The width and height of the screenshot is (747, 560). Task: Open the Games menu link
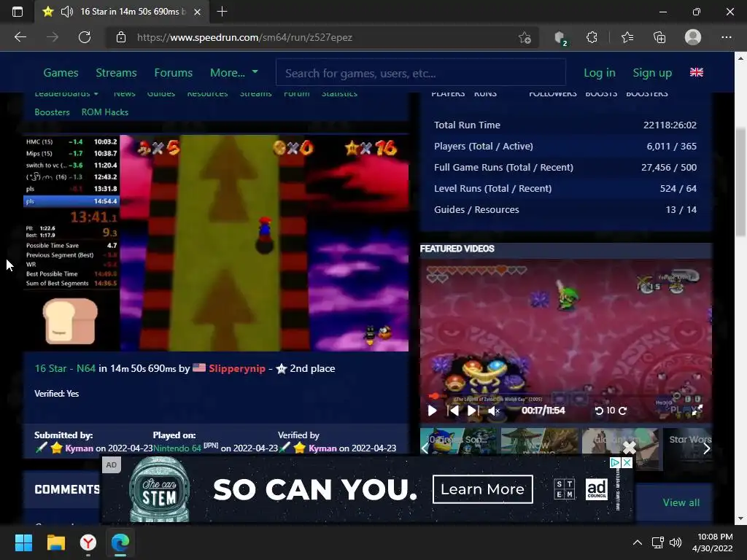coord(61,72)
